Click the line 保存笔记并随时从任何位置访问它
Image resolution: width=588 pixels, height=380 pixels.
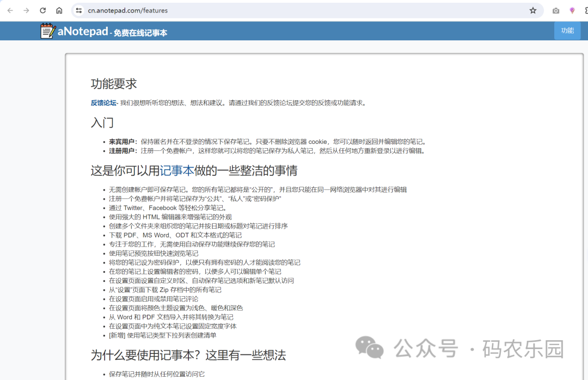pos(157,374)
